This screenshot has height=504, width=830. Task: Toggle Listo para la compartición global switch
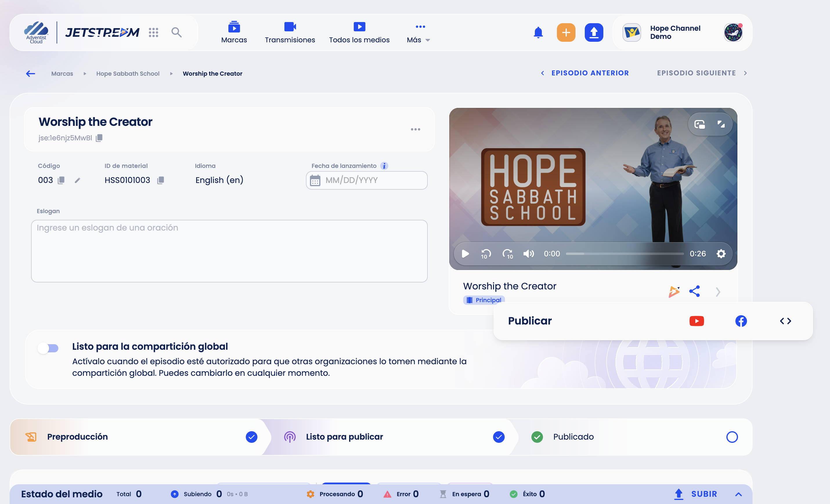point(48,348)
